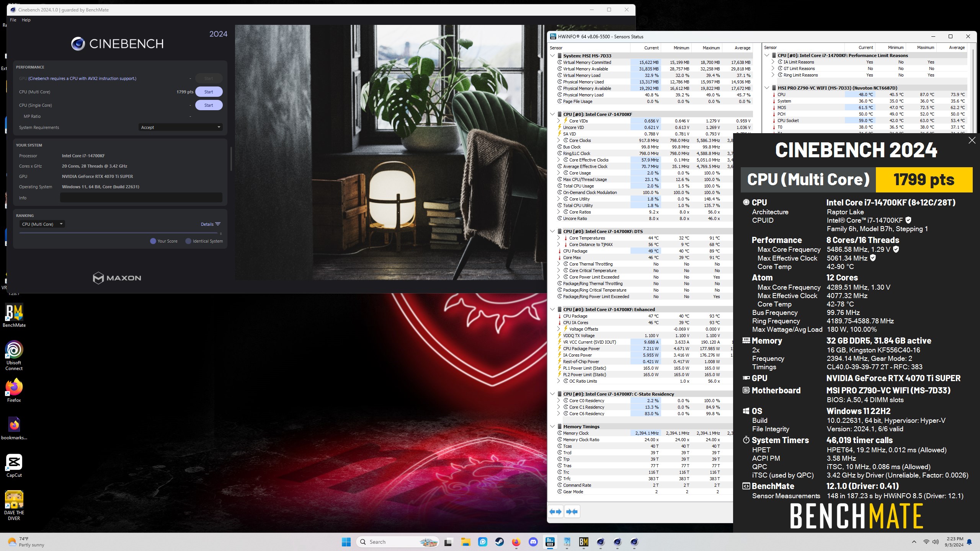Open Firefox desktop shortcut
The height and width of the screenshot is (551, 980).
[14, 390]
